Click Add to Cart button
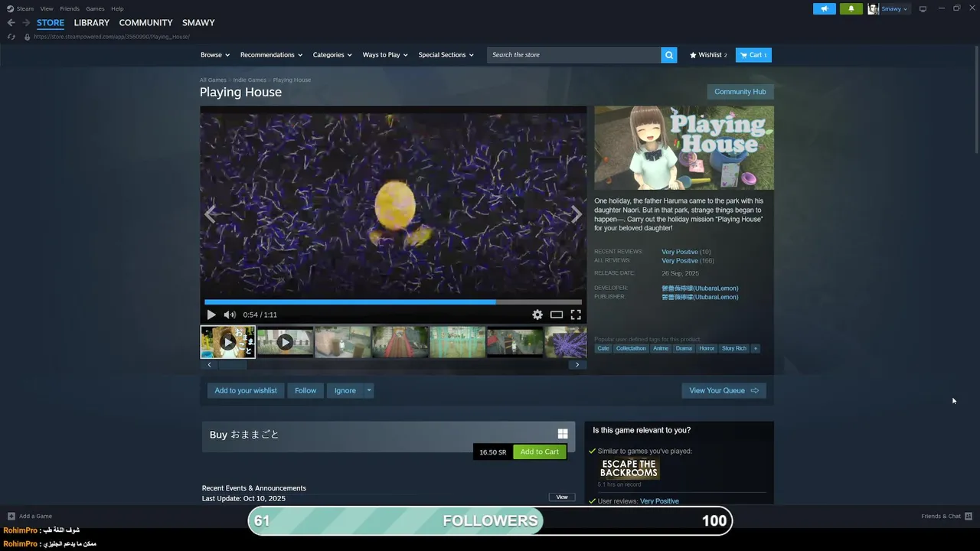Screen dimensions: 980x551 [540, 452]
